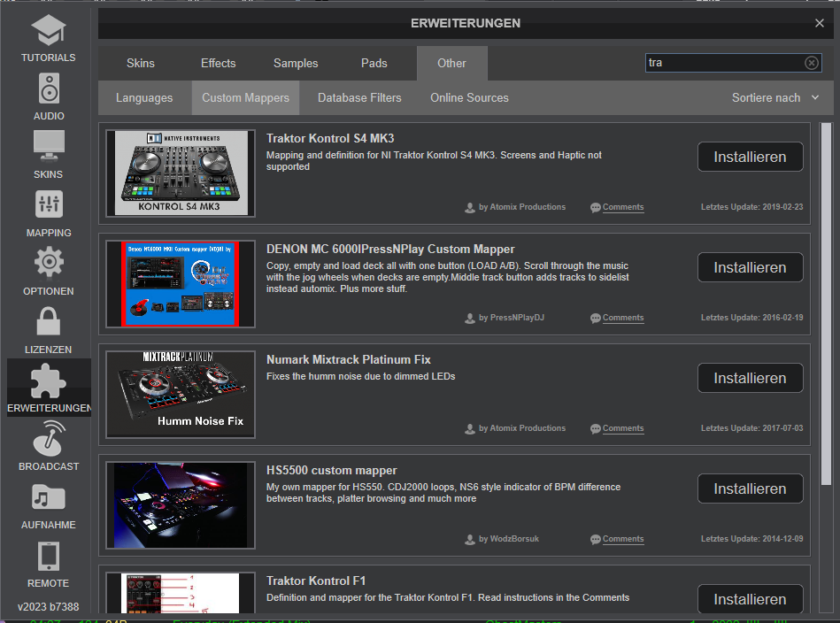Screen dimensions: 840x623
Task: Open the Mapping mixer icon
Action: point(49,204)
